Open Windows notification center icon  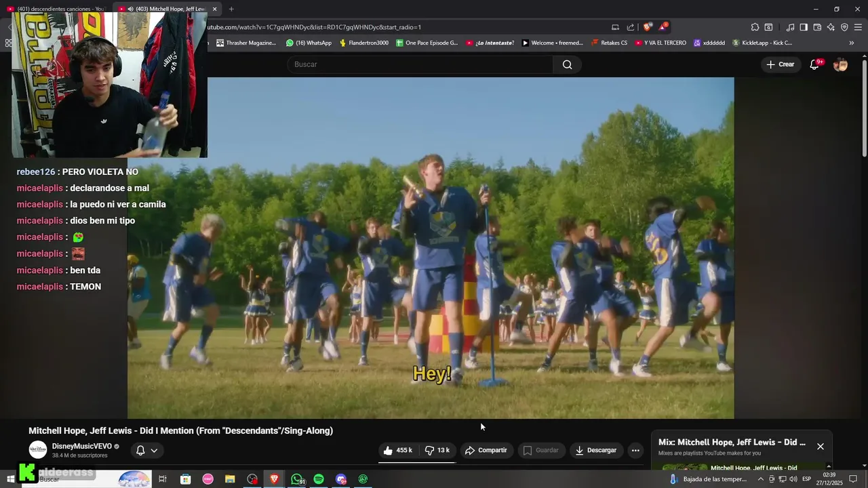point(853,479)
